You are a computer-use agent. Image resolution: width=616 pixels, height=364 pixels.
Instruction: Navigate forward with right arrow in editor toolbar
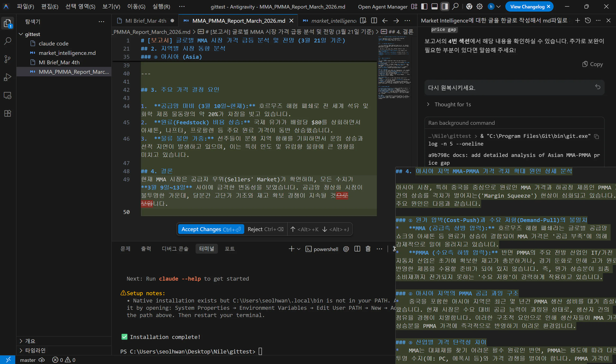(x=396, y=21)
